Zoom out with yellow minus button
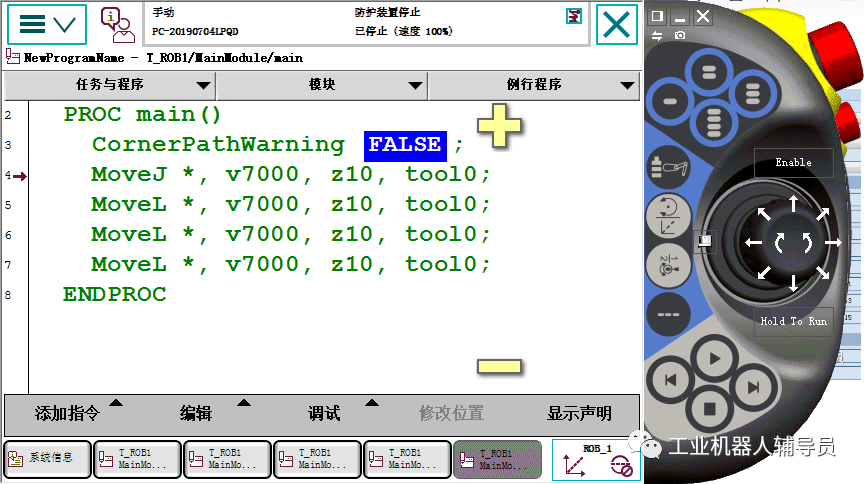864x484 pixels. click(x=499, y=366)
